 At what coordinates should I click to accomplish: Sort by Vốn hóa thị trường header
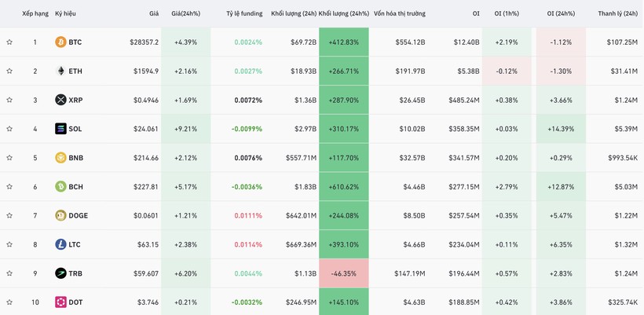(x=399, y=13)
